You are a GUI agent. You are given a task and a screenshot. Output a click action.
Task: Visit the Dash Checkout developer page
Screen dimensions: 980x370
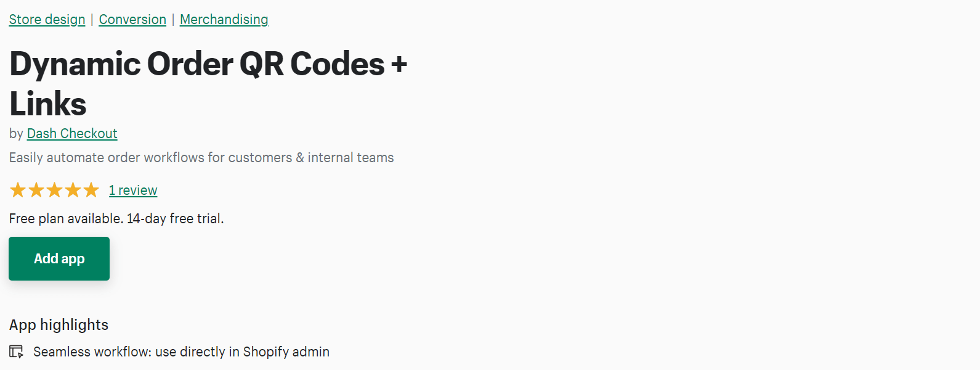click(x=72, y=134)
